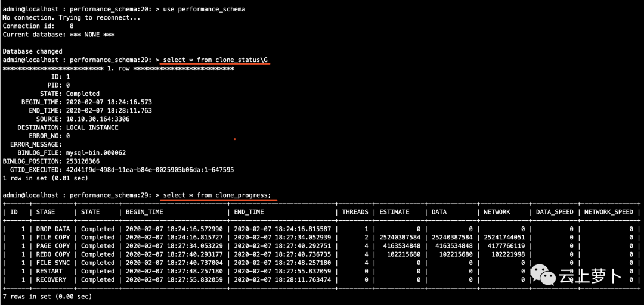Click the '1 row in set (0.01 sec)' line

pos(45,178)
